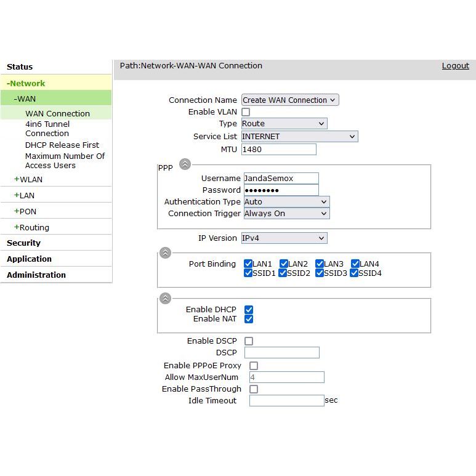Open the Administration menu
476x476 pixels.
pyautogui.click(x=36, y=275)
